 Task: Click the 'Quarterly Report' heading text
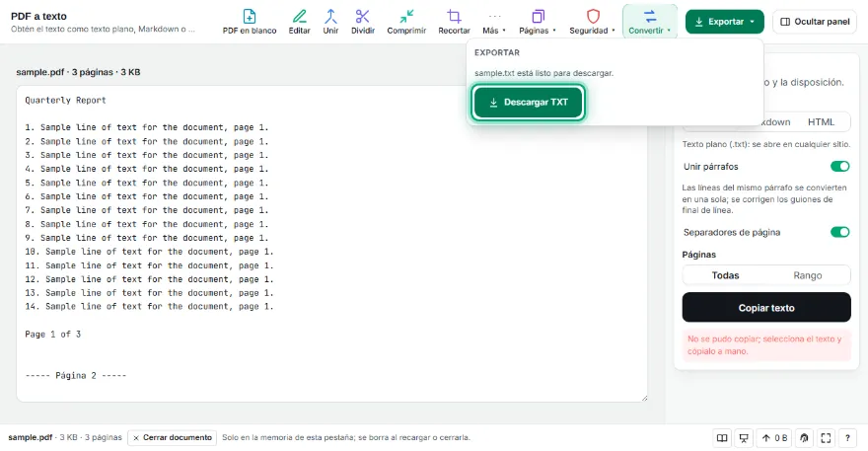[x=65, y=101]
